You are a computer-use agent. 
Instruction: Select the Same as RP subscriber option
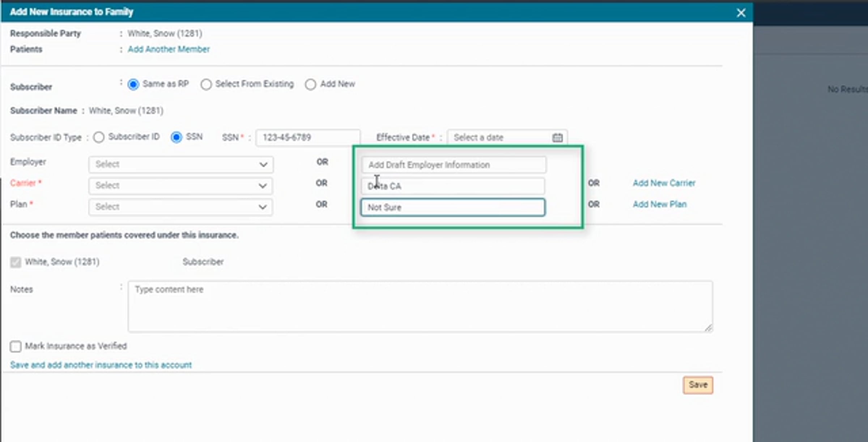(x=133, y=85)
